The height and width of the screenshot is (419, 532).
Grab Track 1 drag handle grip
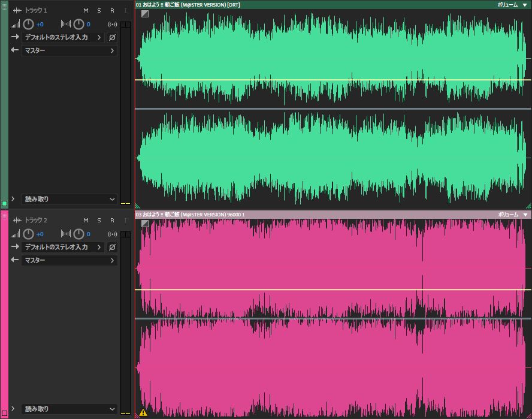point(4,6)
